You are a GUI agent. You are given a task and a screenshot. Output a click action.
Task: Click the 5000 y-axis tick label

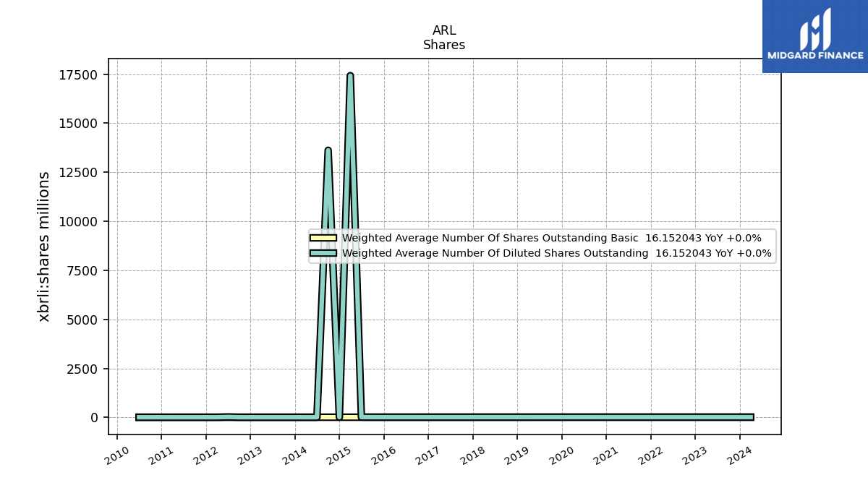coord(82,320)
